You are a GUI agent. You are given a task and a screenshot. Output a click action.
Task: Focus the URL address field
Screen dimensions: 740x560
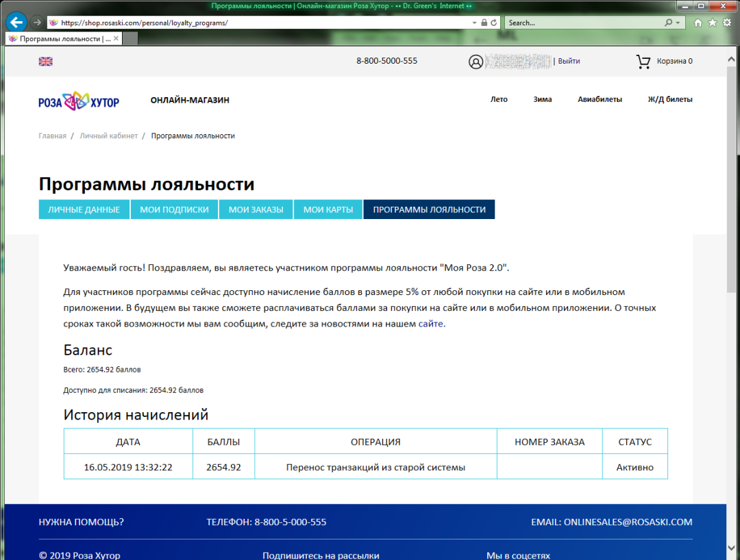pyautogui.click(x=260, y=23)
